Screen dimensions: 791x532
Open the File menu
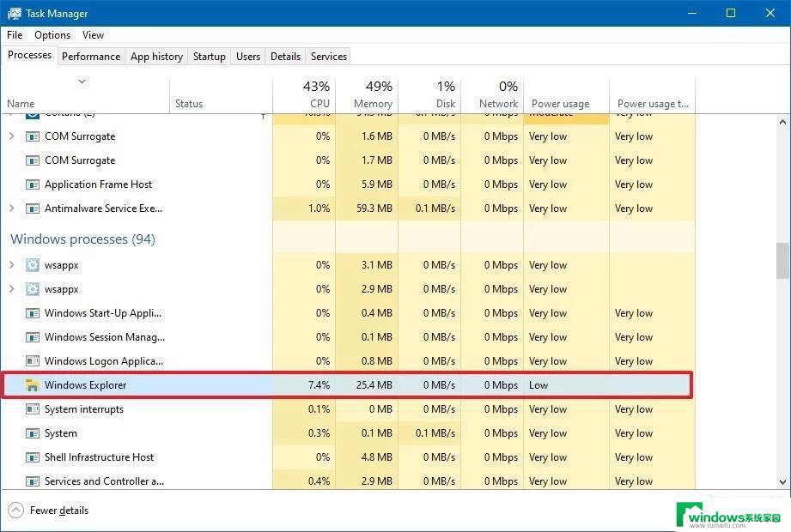point(15,35)
